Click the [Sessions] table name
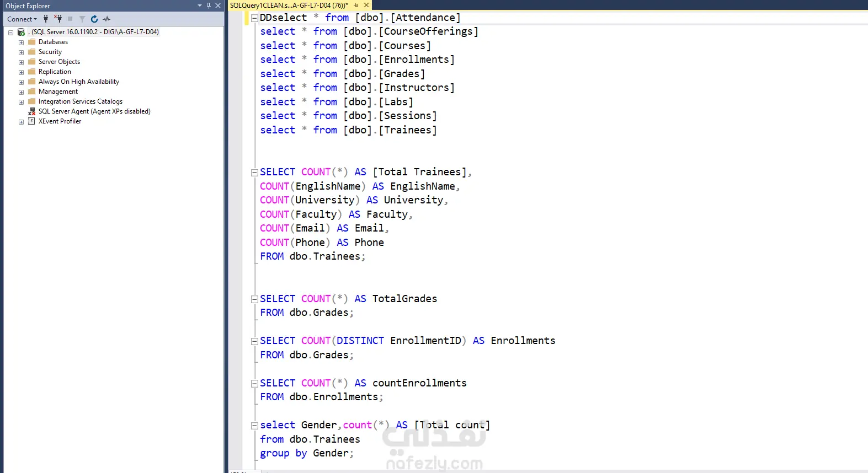The height and width of the screenshot is (473, 868). pos(408,116)
